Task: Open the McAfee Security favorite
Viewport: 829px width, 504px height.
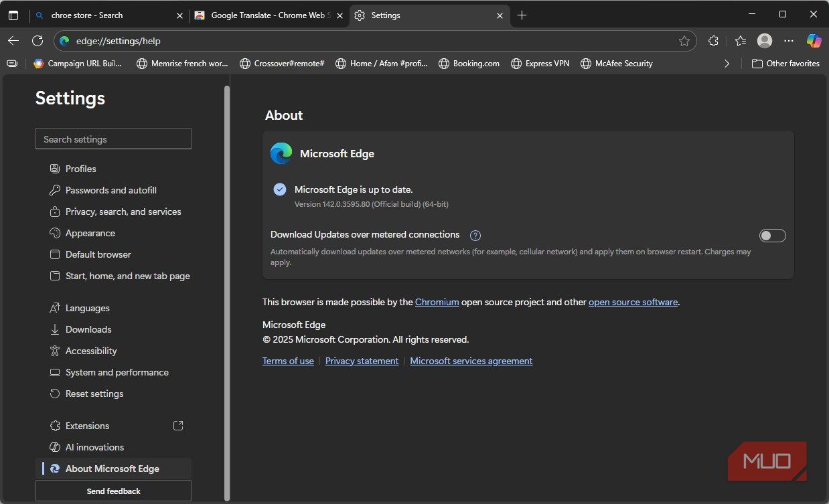Action: tap(617, 64)
